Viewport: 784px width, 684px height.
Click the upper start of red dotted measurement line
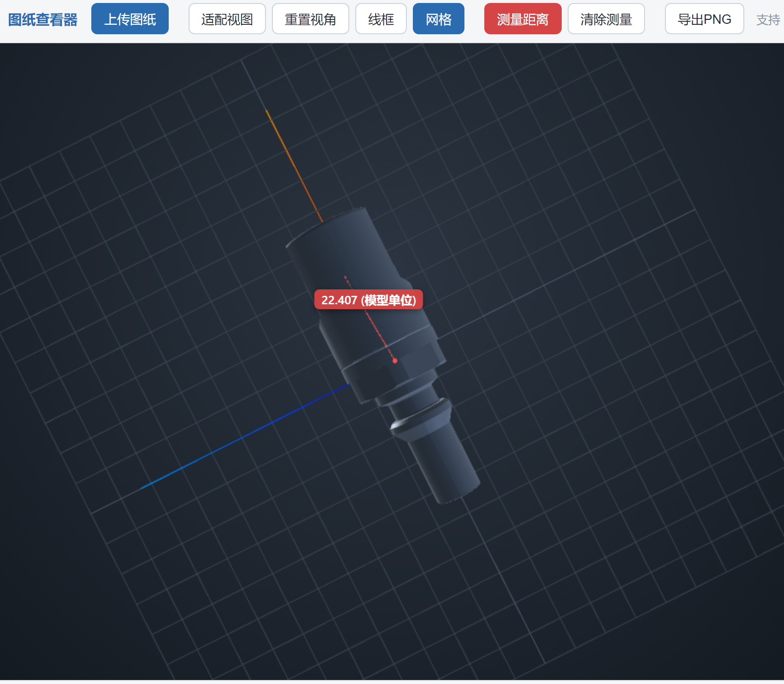point(345,277)
